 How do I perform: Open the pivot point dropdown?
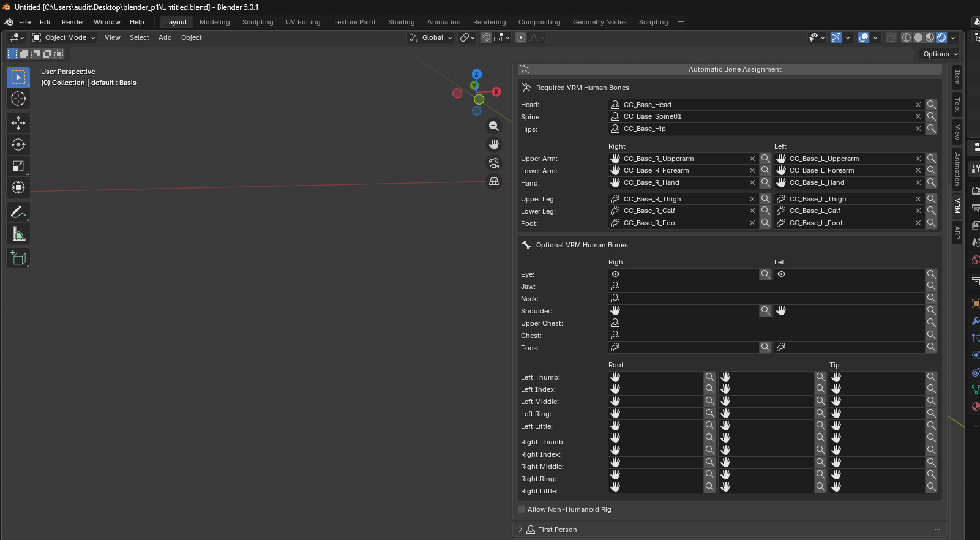click(x=468, y=37)
